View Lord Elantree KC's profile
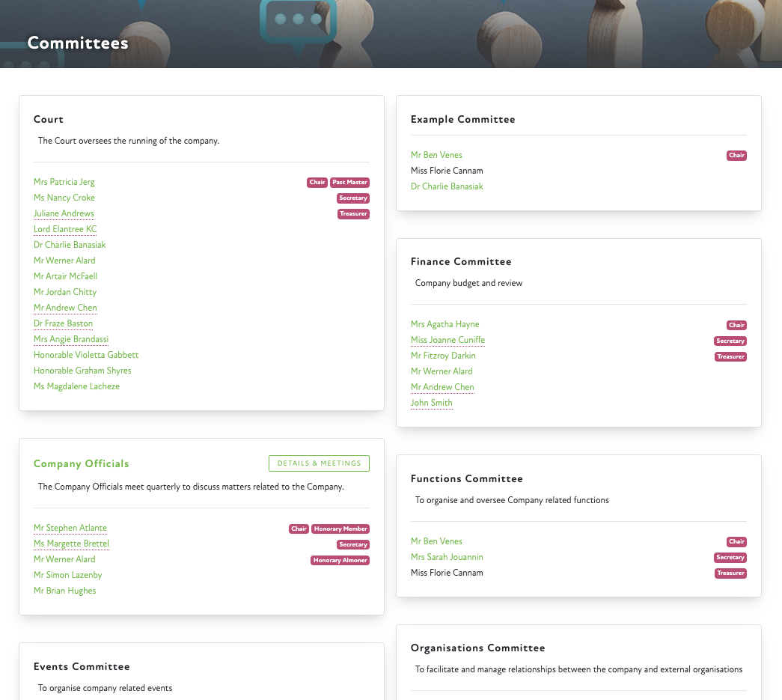Screen dimensions: 782x700 [65, 229]
